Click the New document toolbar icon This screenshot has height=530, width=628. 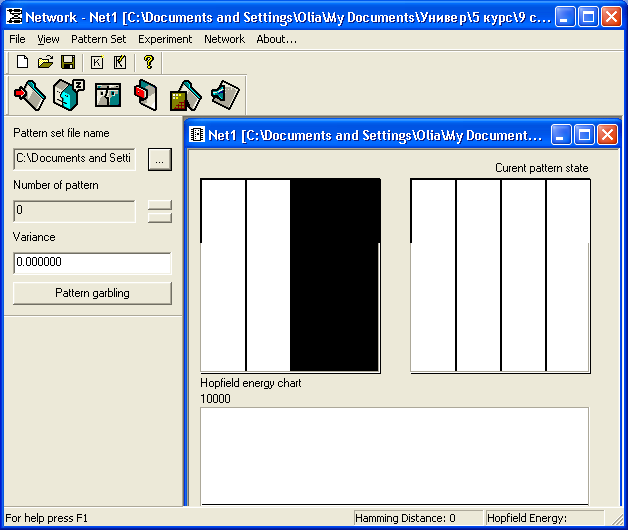[22, 62]
